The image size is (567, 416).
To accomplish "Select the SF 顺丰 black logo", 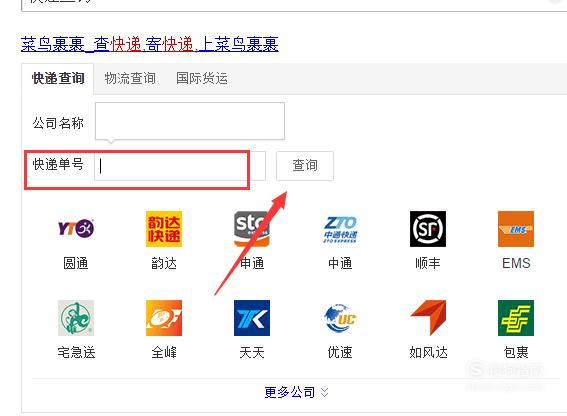I will click(428, 229).
